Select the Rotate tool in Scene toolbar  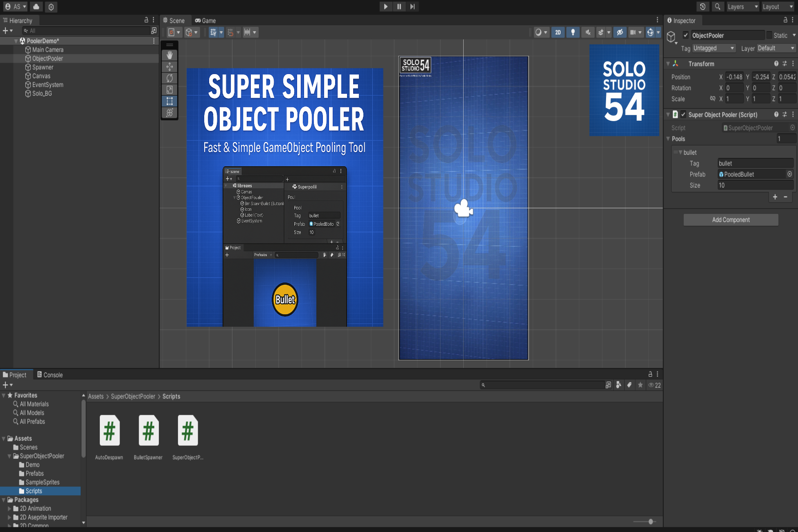(x=169, y=78)
